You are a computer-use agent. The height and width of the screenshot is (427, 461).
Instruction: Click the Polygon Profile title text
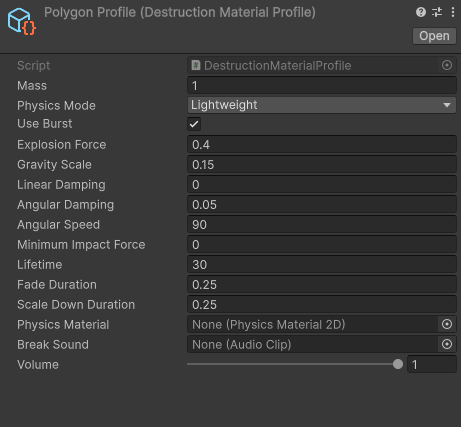[180, 12]
